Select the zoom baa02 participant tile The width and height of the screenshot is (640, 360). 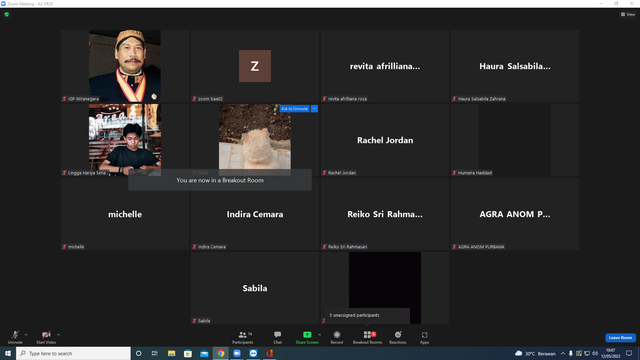point(255,66)
